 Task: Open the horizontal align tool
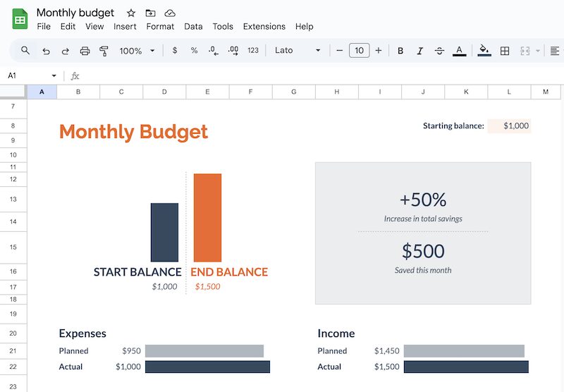[555, 51]
